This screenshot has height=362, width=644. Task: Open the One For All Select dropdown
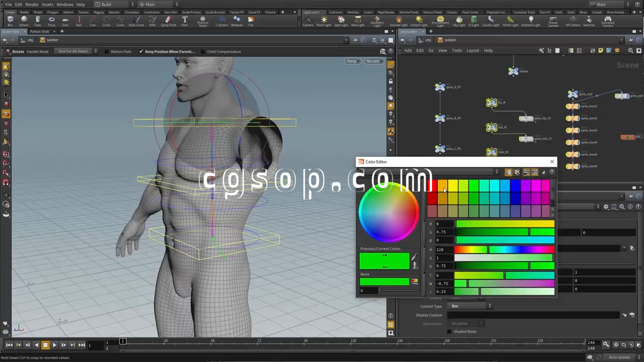coord(77,51)
